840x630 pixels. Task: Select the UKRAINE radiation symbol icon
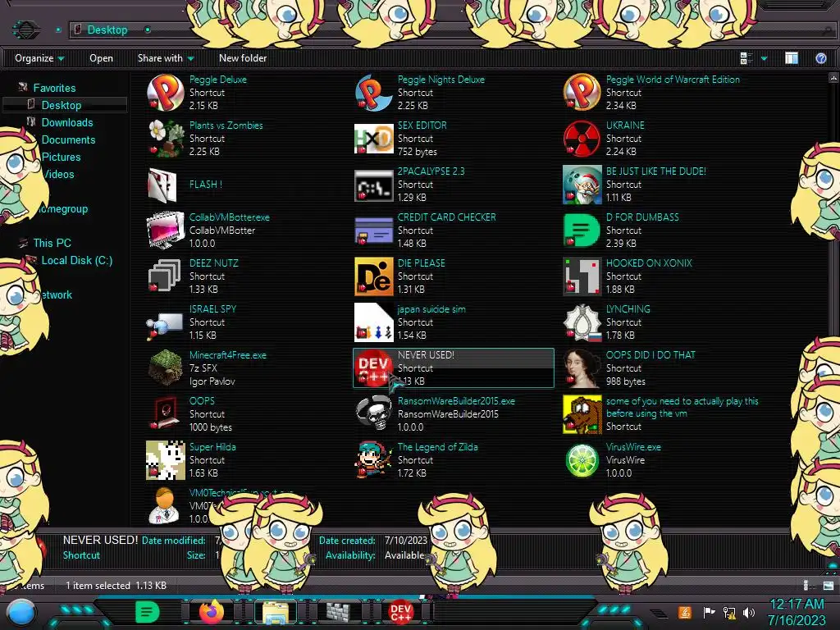[582, 139]
